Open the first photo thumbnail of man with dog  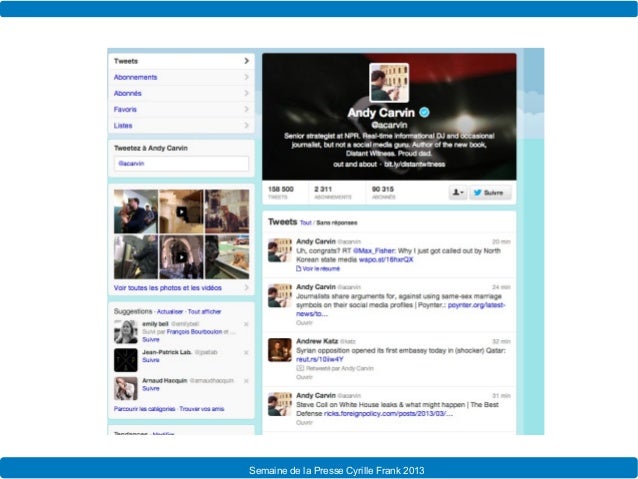pyautogui.click(x=136, y=211)
